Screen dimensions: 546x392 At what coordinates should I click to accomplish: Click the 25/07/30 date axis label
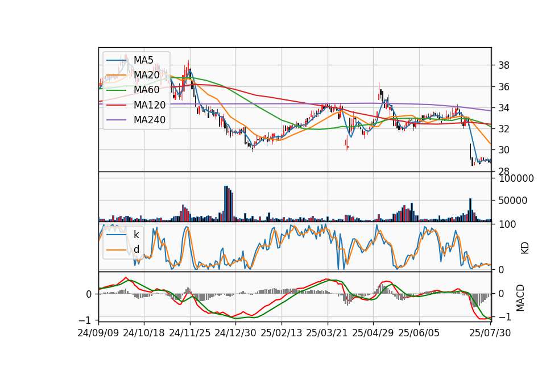point(490,333)
